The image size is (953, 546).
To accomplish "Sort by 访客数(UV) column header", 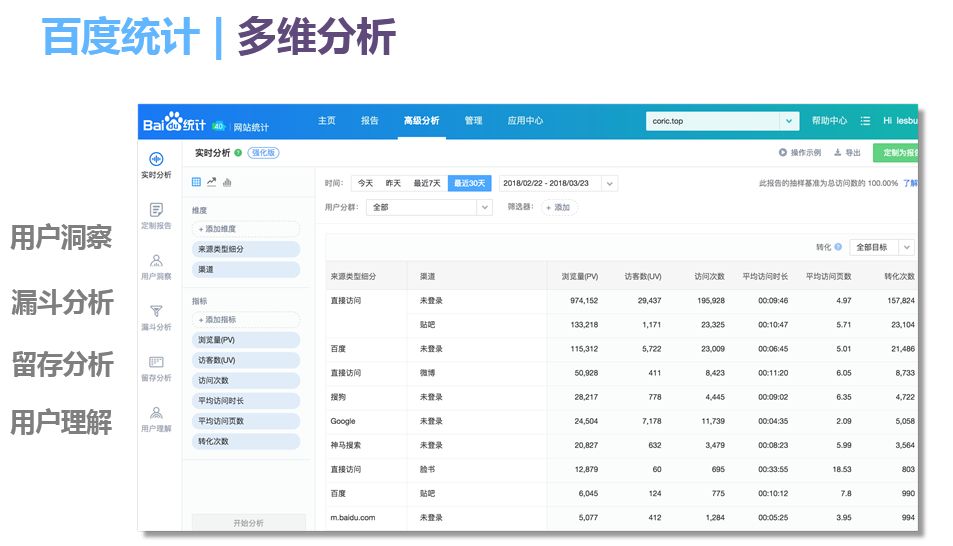I will [x=643, y=276].
